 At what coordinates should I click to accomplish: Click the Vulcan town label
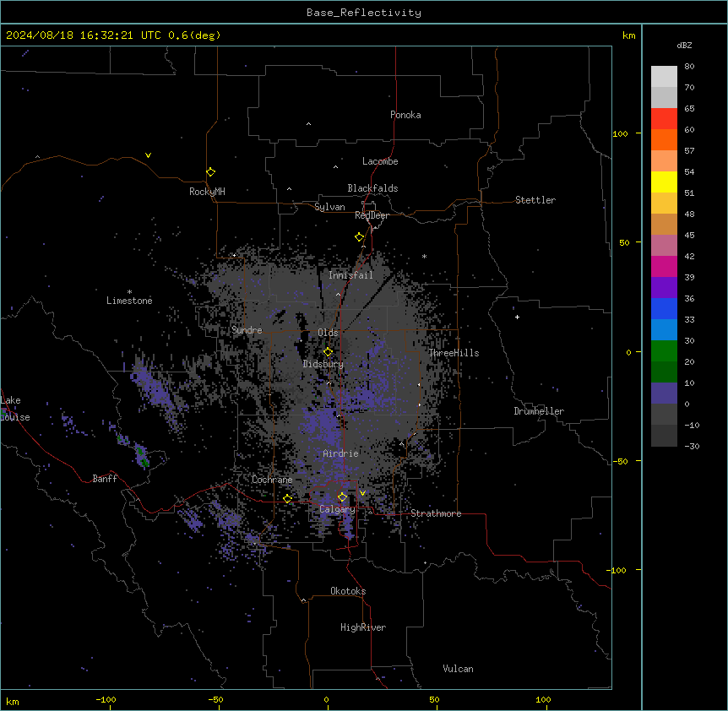pyautogui.click(x=458, y=669)
